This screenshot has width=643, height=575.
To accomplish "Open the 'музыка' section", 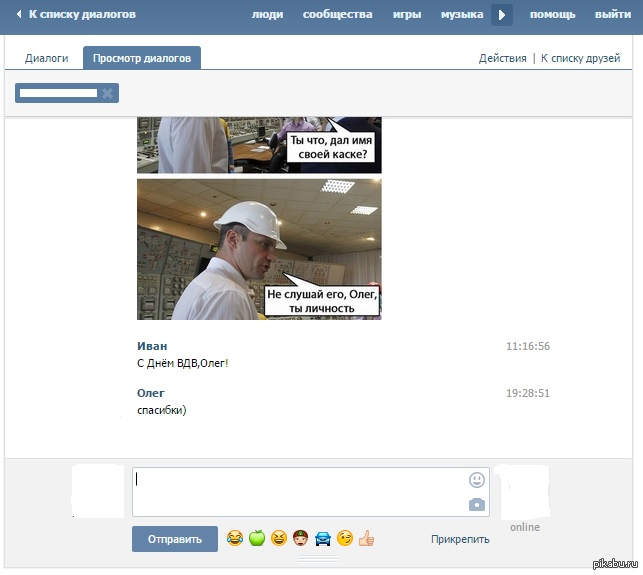I will coord(462,14).
